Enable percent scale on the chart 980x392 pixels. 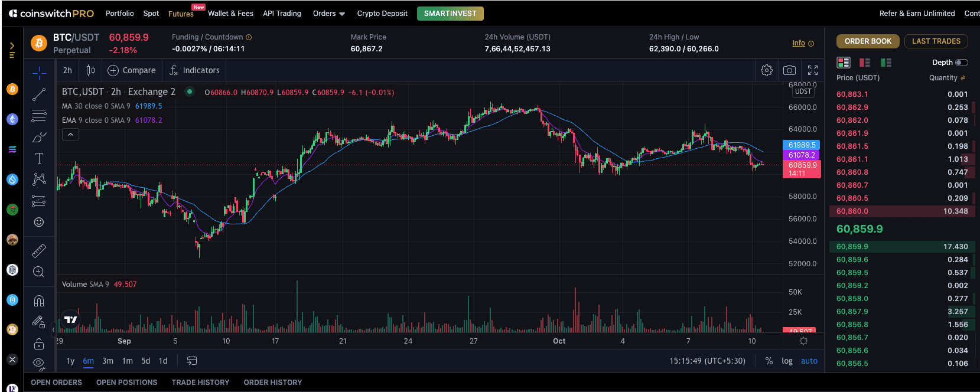click(769, 361)
